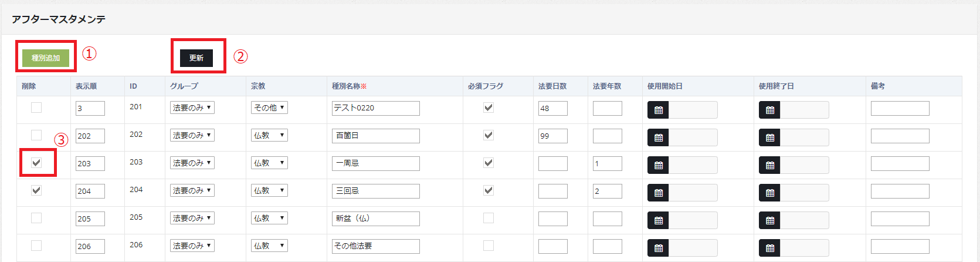
Task: Click memorial days field showing 48
Action: (552, 108)
